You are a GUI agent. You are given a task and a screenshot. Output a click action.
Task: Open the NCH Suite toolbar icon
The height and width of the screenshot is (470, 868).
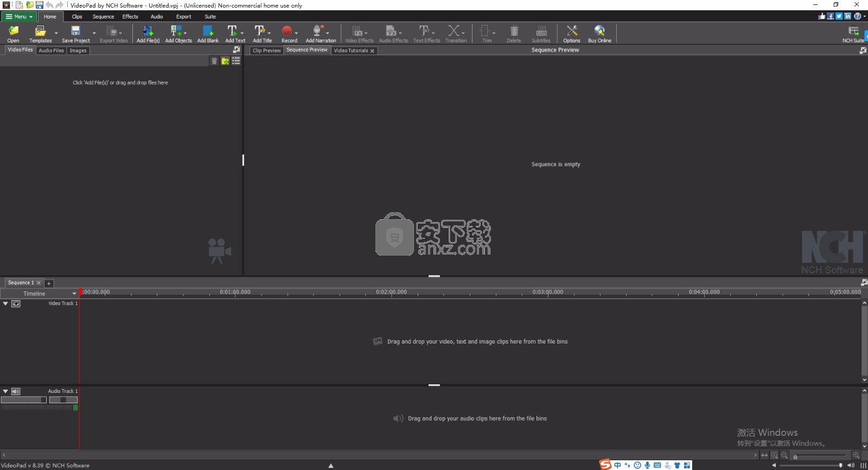click(x=853, y=34)
